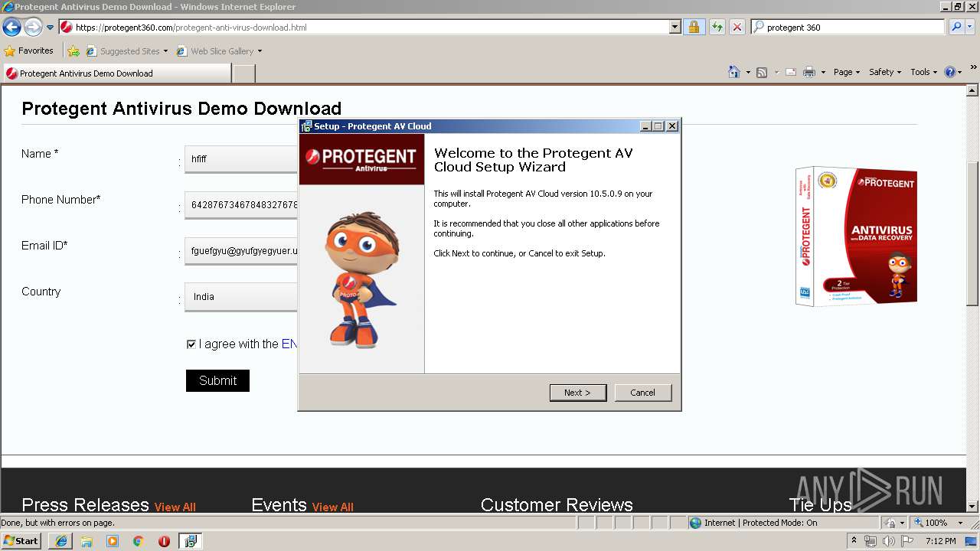This screenshot has width=980, height=551.
Task: Click the address bar URL field
Action: [364, 27]
